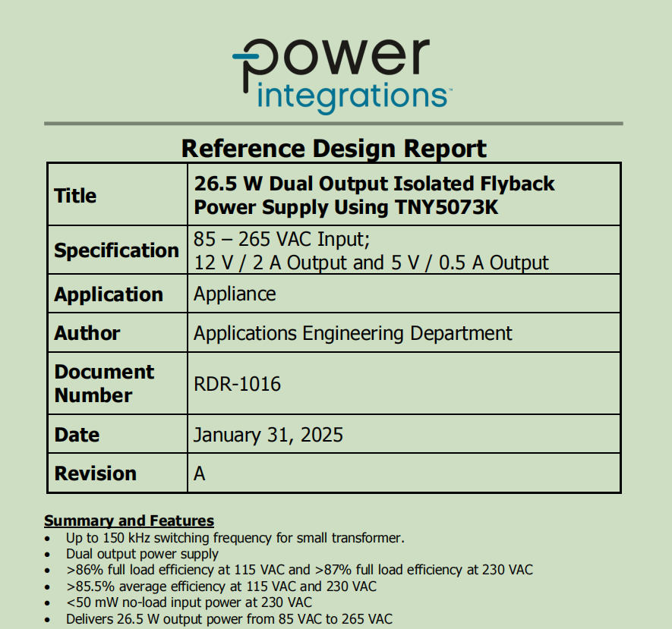
Task: Click the "Delivers 26.5 W output power" bullet
Action: [229, 618]
